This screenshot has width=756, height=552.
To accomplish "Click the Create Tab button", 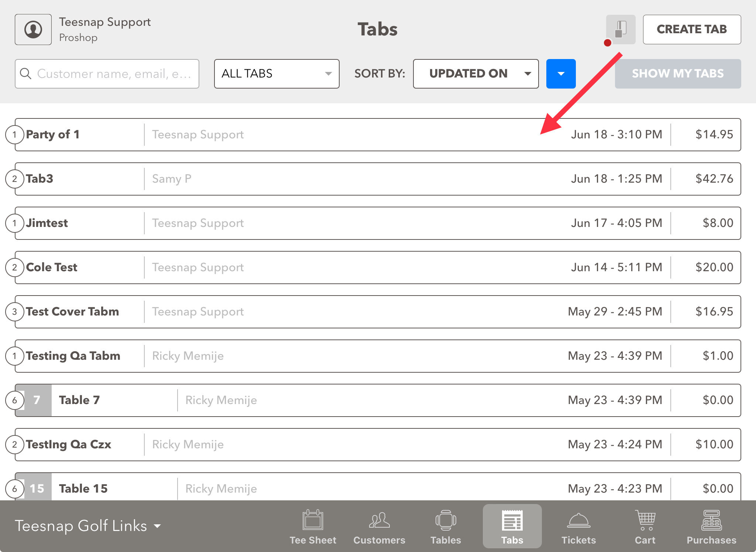I will [692, 30].
